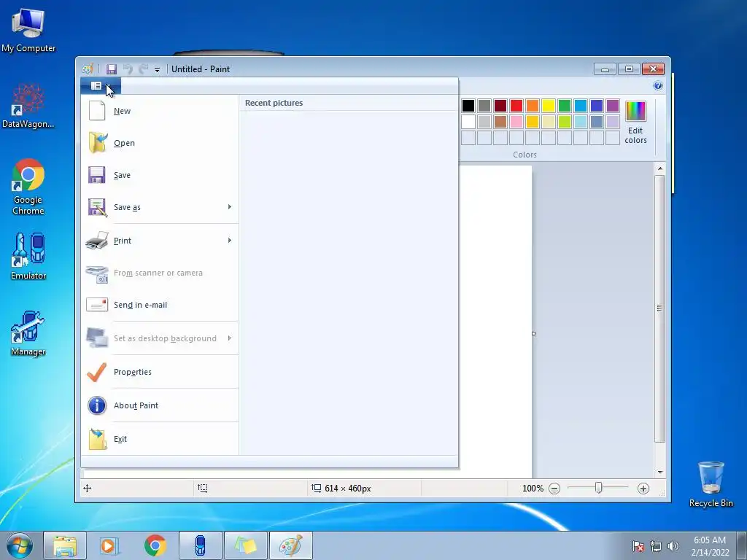Open Customize Quick Access Toolbar dropdown
This screenshot has height=560, width=747.
coord(157,69)
